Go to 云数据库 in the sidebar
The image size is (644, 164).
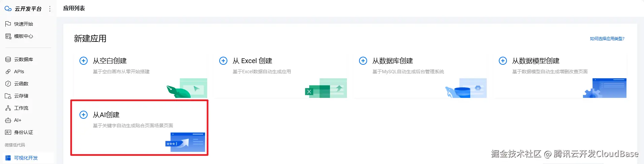[23, 59]
